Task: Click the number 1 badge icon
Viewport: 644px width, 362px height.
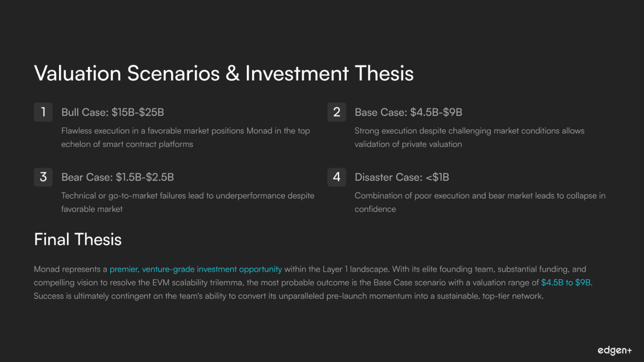Action: 43,112
